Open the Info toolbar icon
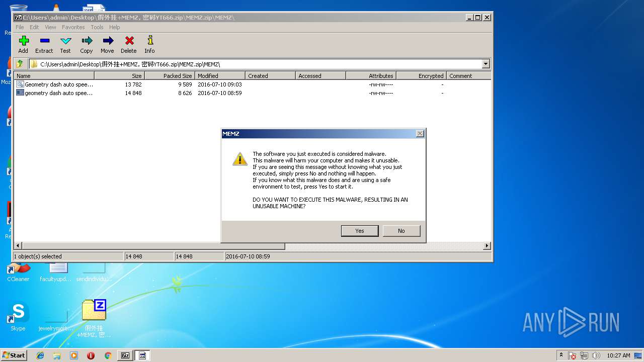This screenshot has width=644, height=362. [x=149, y=44]
